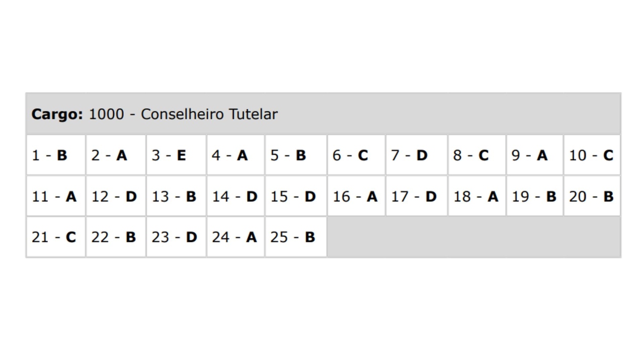Select answer cell 6 - C
Viewport: 644px width, 362px height.
(x=356, y=155)
